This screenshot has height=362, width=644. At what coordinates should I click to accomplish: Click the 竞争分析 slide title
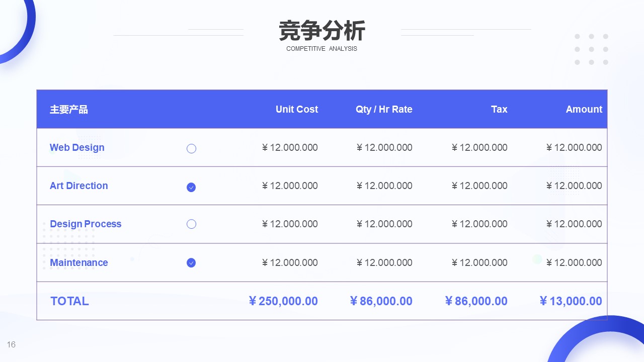point(322,31)
